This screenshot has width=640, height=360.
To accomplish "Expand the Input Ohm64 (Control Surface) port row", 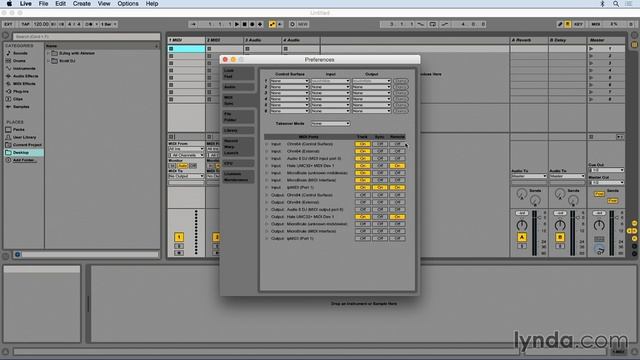I will click(267, 144).
